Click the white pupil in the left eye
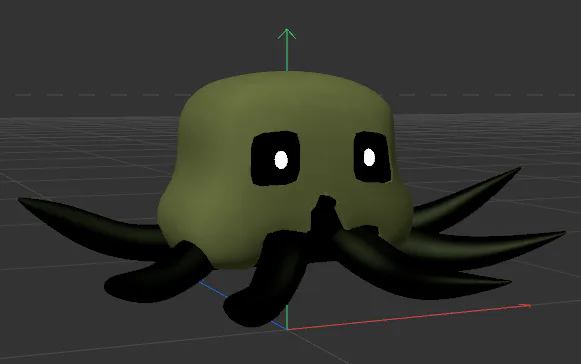 click(281, 160)
